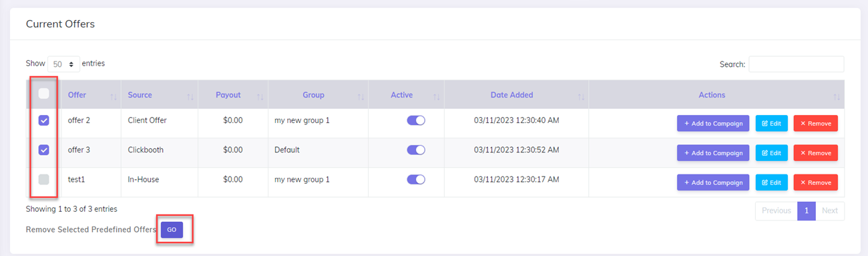Viewport: 868px width, 256px height.
Task: Go to Previous page
Action: pos(776,211)
